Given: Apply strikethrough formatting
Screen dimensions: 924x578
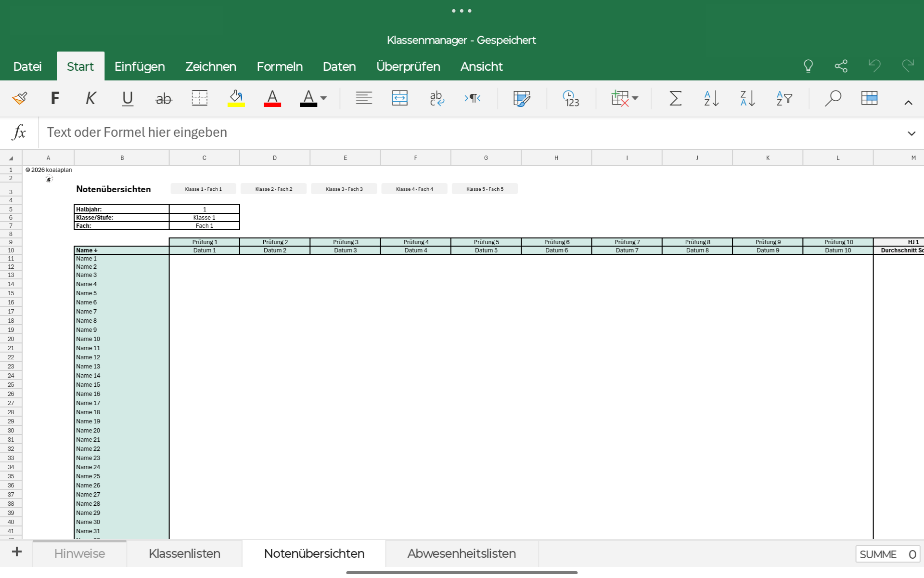Looking at the screenshot, I should tap(164, 98).
